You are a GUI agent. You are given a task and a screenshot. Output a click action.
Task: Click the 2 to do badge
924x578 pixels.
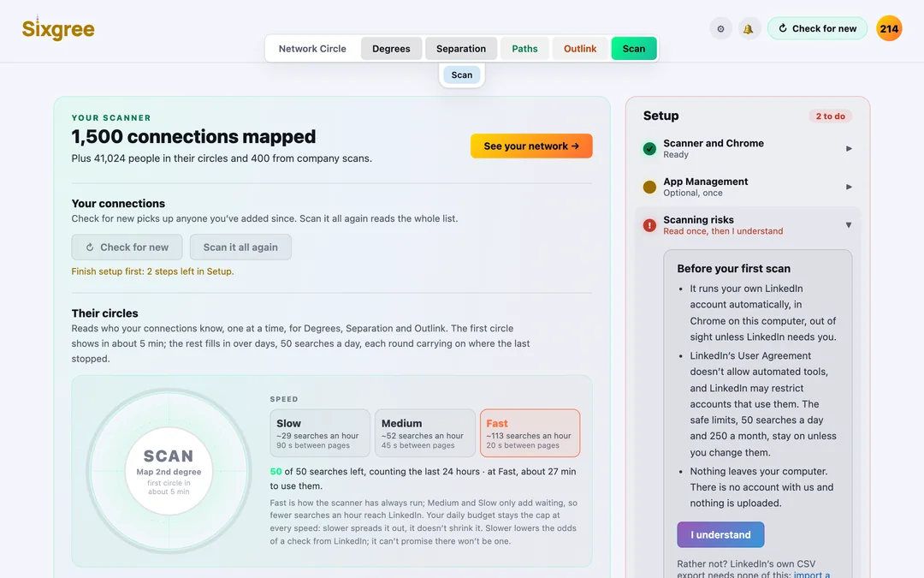pos(830,116)
